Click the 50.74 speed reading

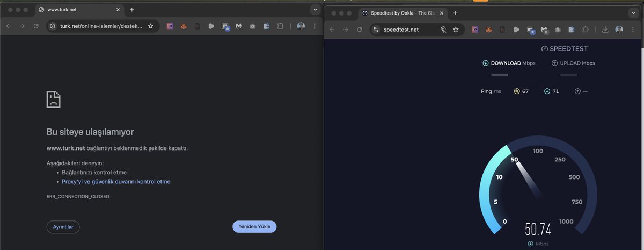538,230
